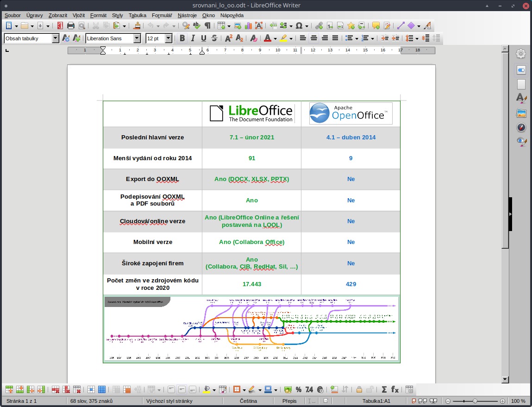Click superscript icon
The image size is (532, 407).
[228, 38]
